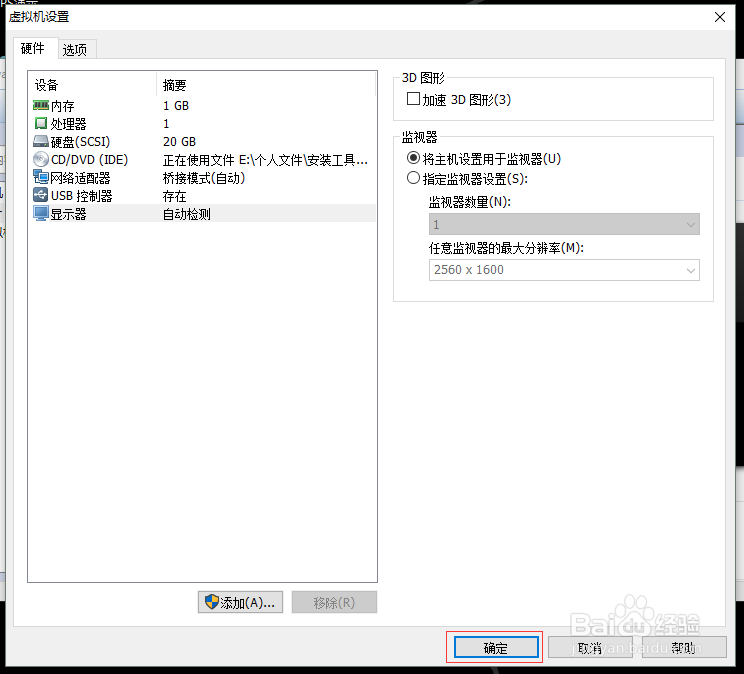Switch to the 选项 tab
Image resolution: width=744 pixels, height=674 pixels.
tap(75, 49)
